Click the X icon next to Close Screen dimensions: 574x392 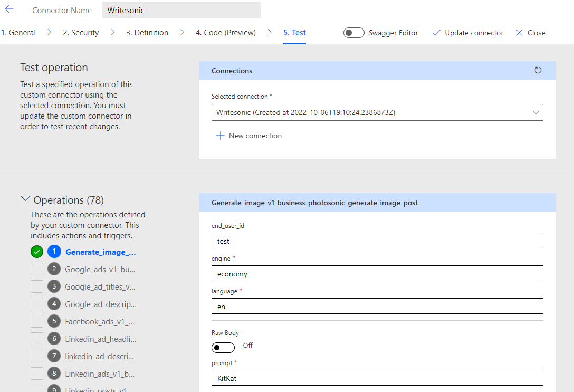[519, 33]
